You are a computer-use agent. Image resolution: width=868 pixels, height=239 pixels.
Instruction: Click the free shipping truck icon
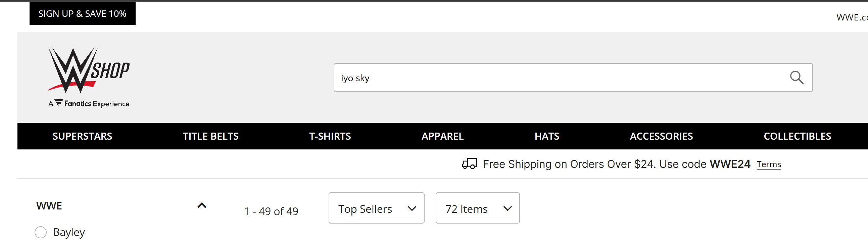tap(469, 164)
